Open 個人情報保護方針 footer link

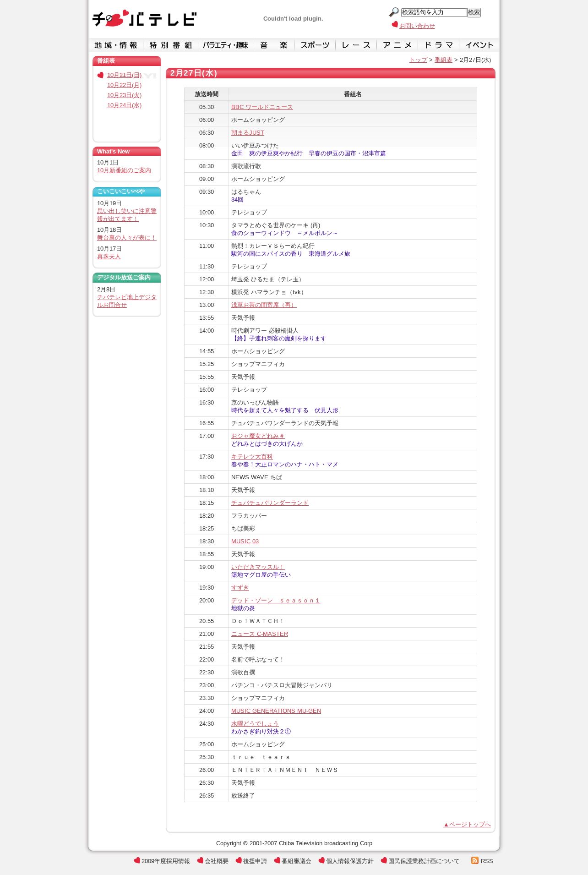pos(350,861)
